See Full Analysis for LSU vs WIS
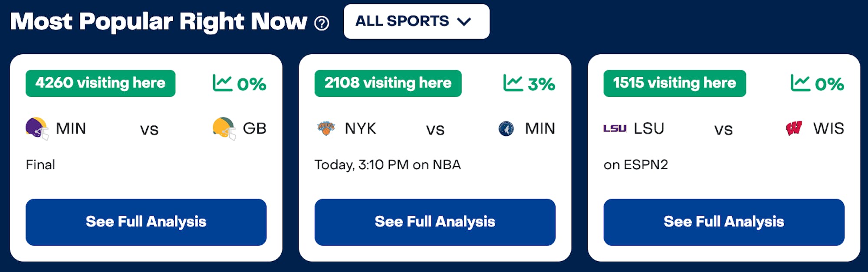Viewport: 868px width, 272px height. (723, 222)
